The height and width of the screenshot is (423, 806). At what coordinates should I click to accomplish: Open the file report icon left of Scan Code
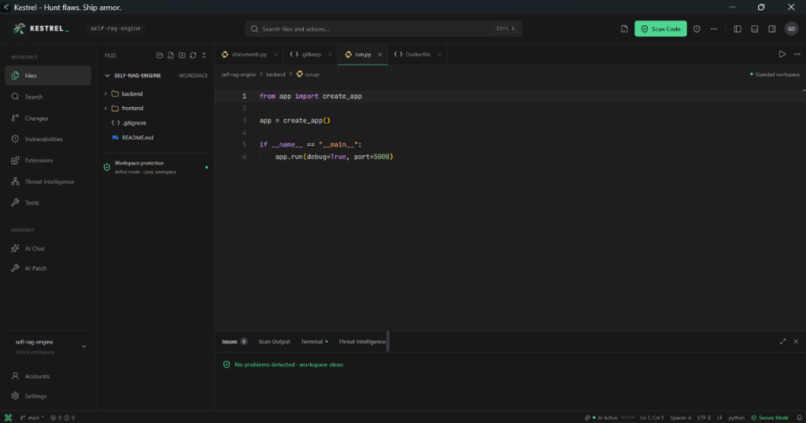pos(624,29)
